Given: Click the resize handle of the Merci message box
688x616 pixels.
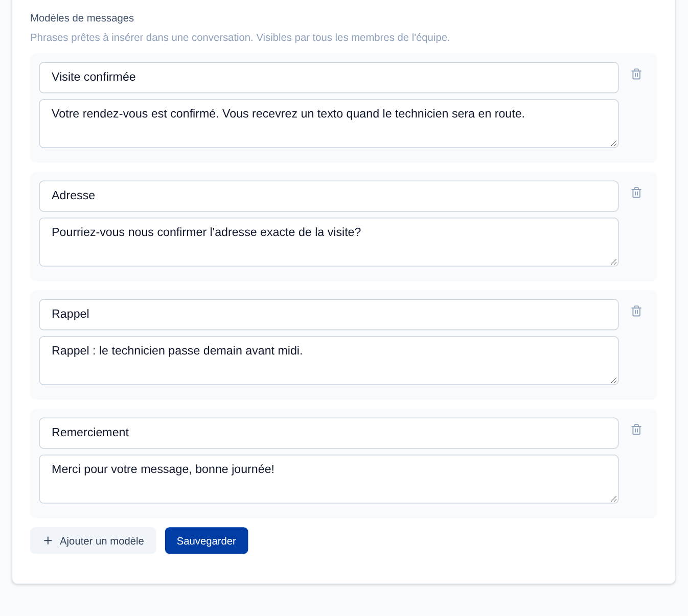Looking at the screenshot, I should point(614,499).
